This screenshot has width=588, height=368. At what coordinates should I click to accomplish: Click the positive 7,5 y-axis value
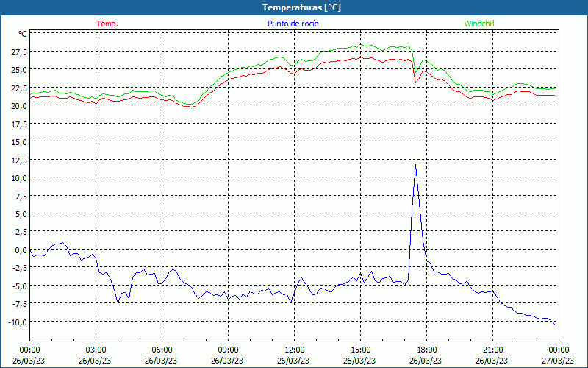coord(20,197)
